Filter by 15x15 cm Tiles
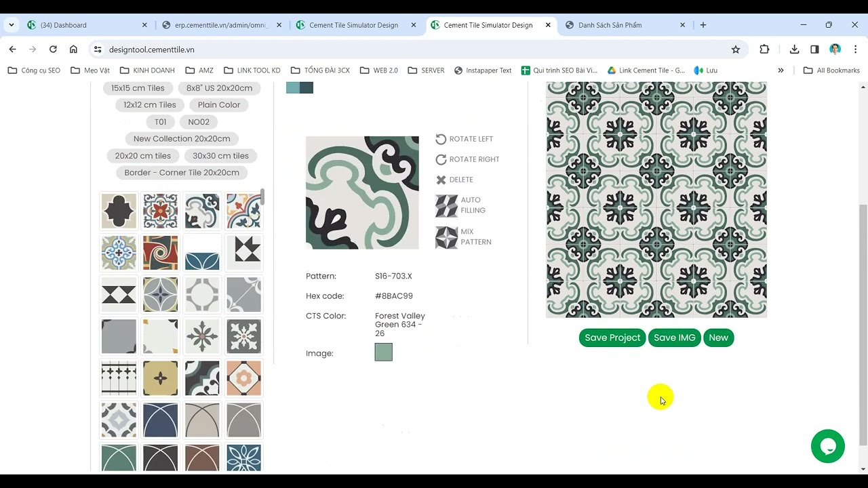The image size is (868, 488). [138, 88]
